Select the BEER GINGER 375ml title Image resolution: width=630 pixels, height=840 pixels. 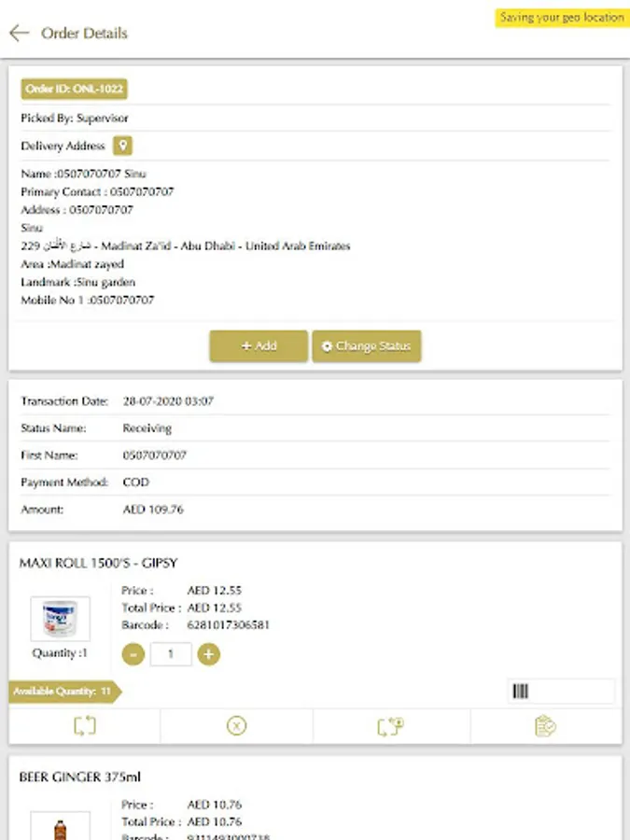pyautogui.click(x=80, y=777)
